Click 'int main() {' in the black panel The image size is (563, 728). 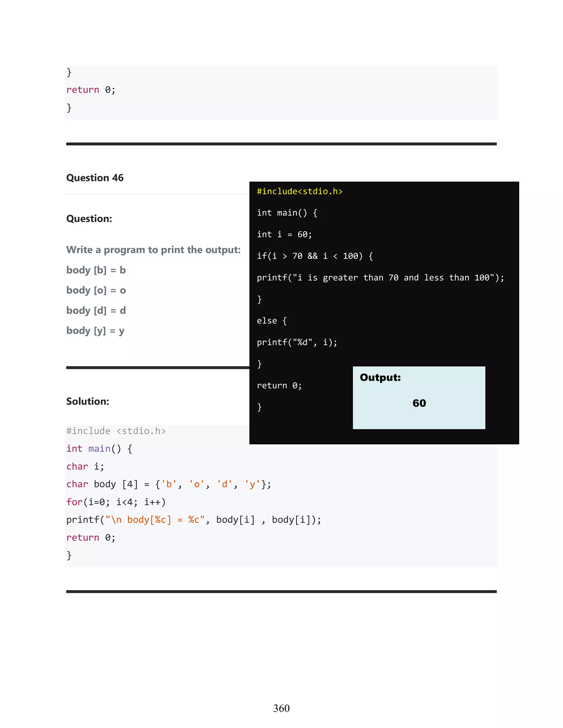point(287,213)
